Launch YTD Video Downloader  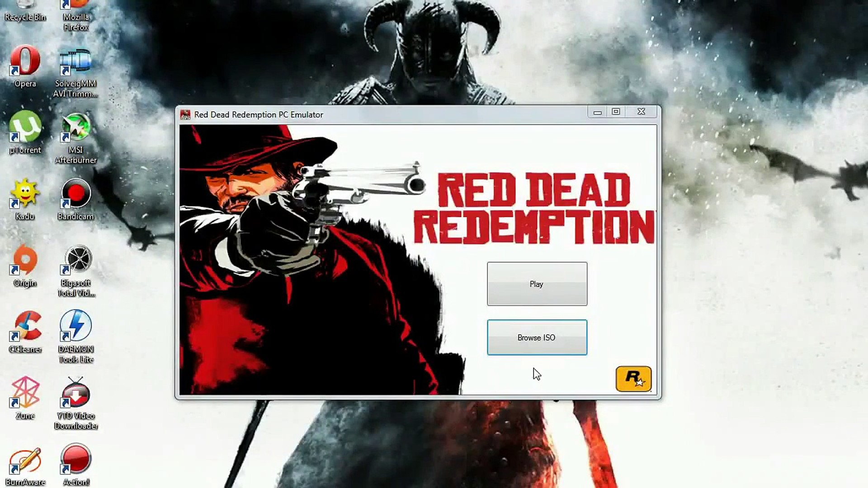click(76, 393)
